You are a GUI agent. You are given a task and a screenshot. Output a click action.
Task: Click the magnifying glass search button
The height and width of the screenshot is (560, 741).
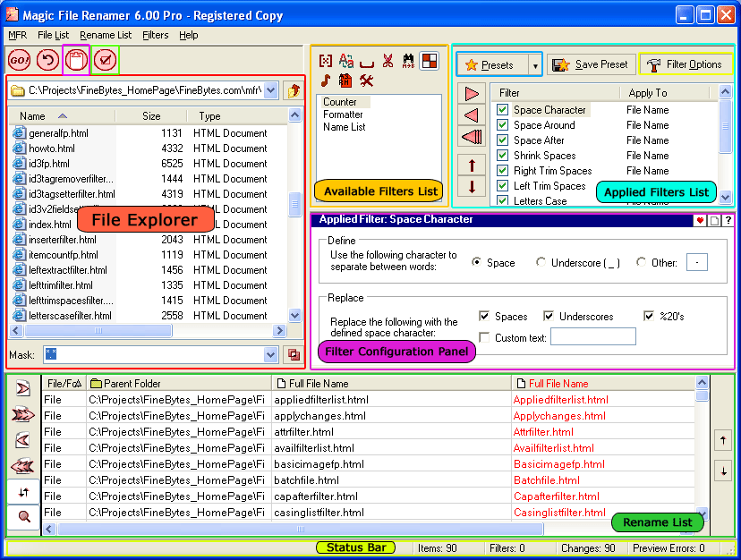point(23,517)
